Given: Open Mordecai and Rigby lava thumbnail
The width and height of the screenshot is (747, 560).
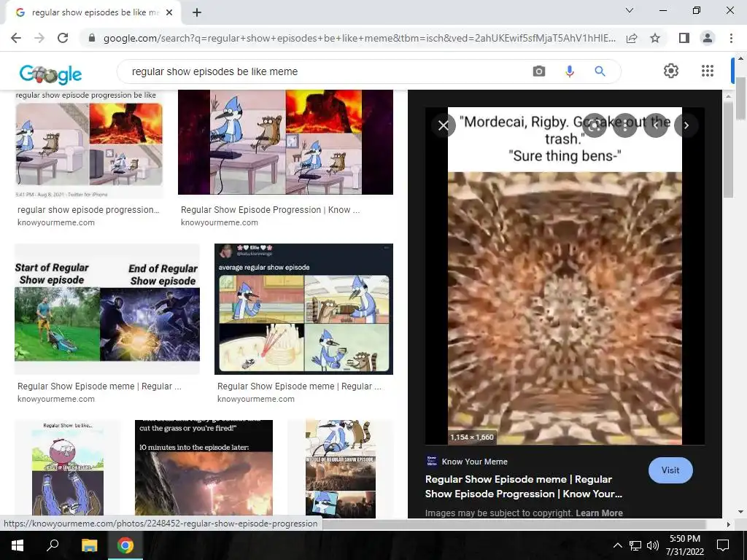Looking at the screenshot, I should [285, 142].
